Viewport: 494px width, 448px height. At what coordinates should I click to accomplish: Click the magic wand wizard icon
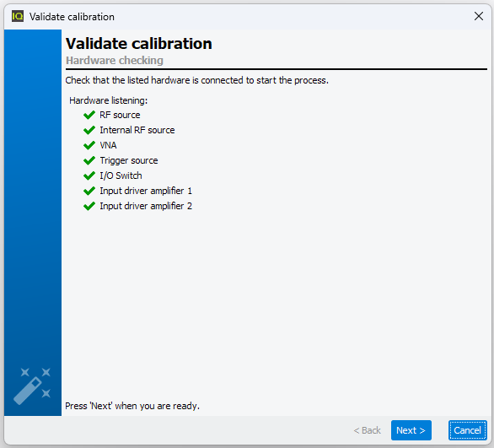pos(32,386)
